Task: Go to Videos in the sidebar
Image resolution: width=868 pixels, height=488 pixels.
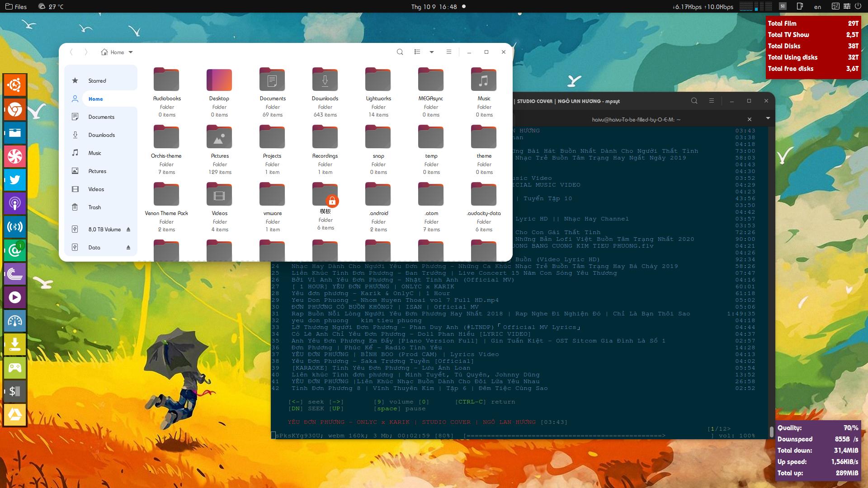Action: click(101, 189)
